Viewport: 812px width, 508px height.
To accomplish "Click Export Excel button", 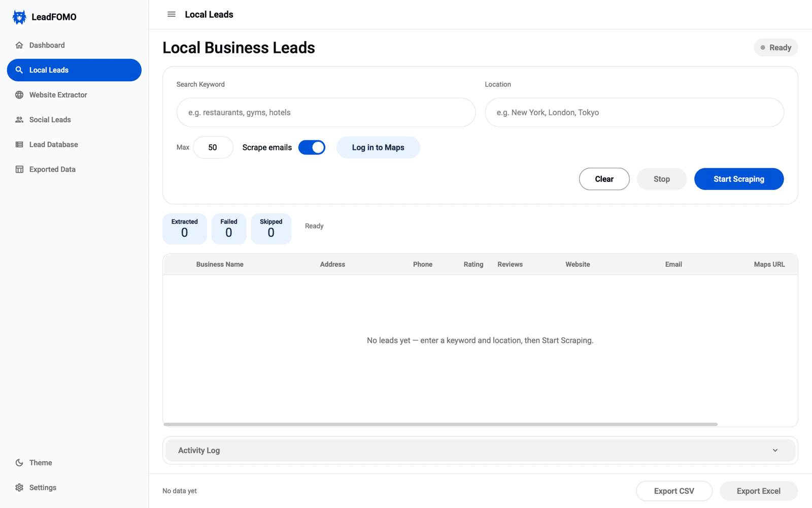I will click(x=759, y=491).
